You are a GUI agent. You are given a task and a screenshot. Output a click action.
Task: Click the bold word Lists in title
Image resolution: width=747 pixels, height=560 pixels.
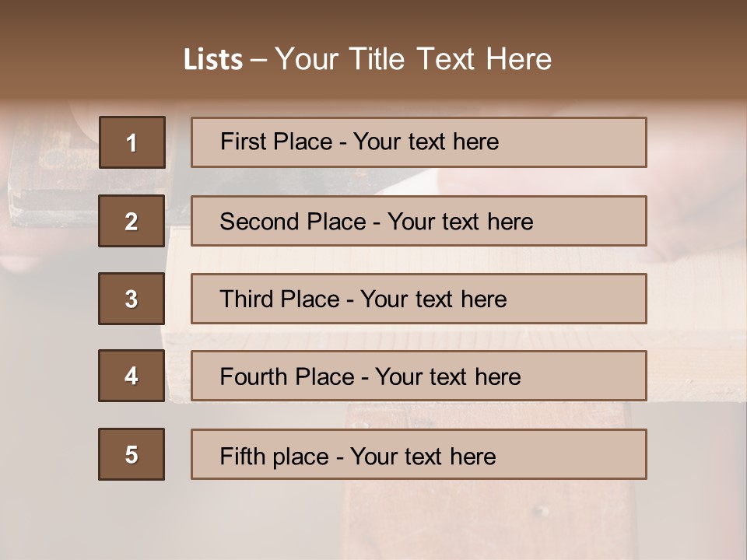tap(213, 59)
